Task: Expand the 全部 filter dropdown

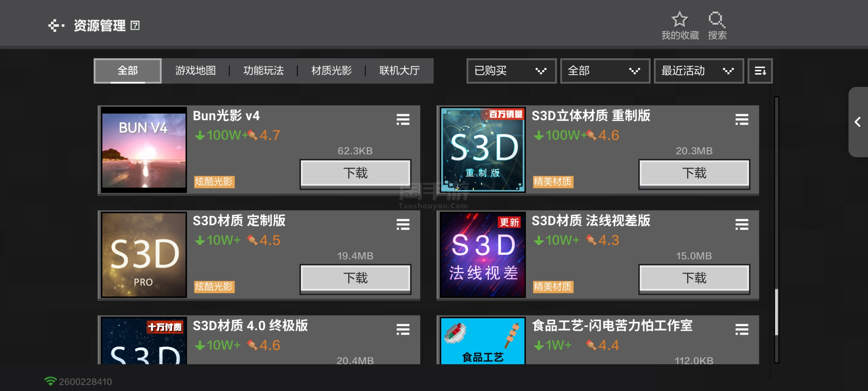Action: 605,71
